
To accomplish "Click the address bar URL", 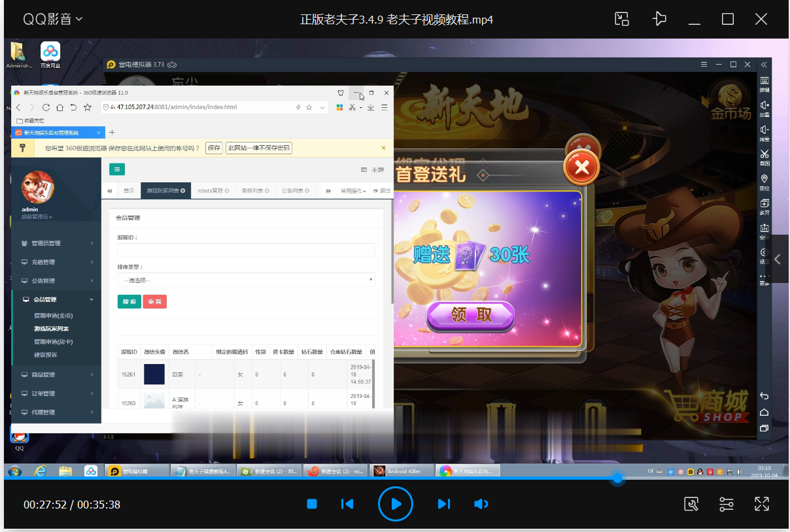I will pyautogui.click(x=177, y=107).
